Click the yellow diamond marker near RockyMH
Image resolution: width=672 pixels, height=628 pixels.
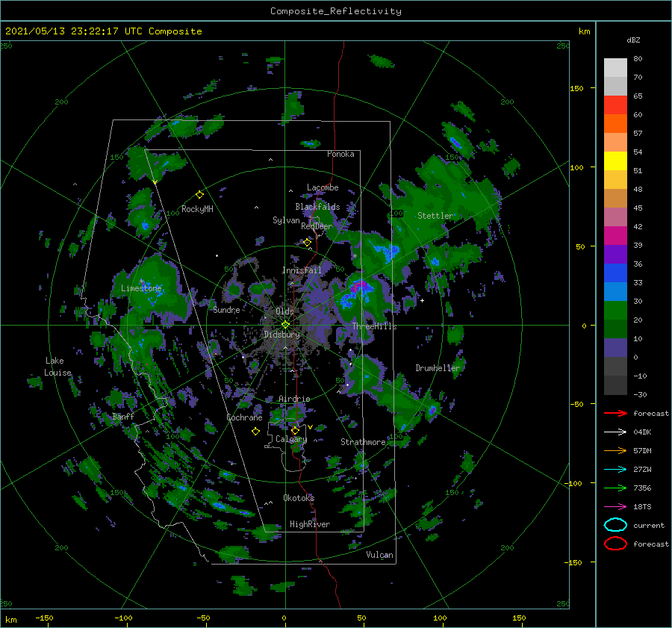pyautogui.click(x=199, y=195)
